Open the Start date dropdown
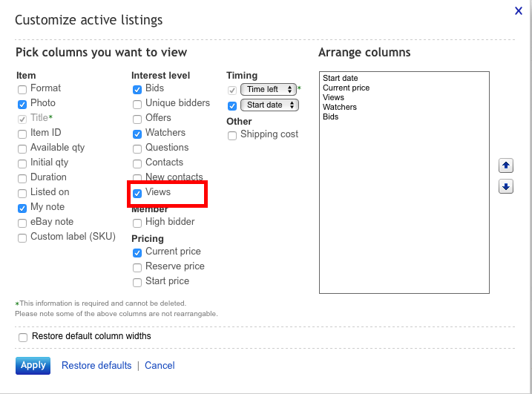The height and width of the screenshot is (394, 532). coord(269,105)
